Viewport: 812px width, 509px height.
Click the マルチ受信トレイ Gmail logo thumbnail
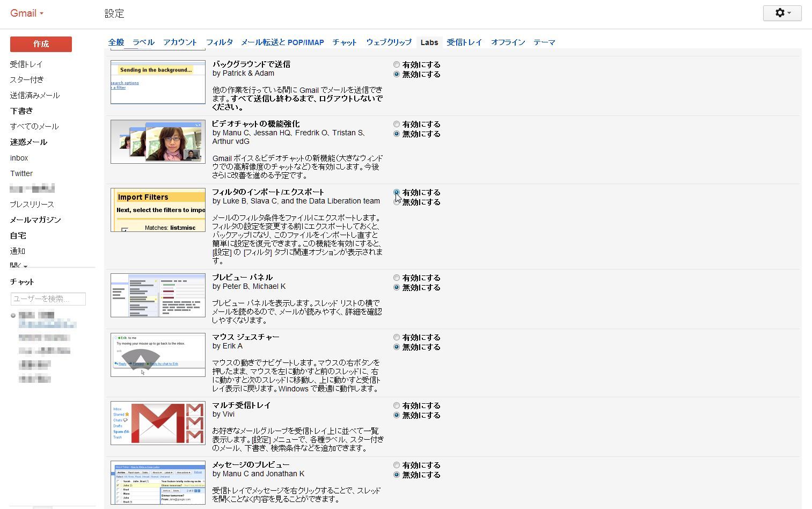point(158,423)
